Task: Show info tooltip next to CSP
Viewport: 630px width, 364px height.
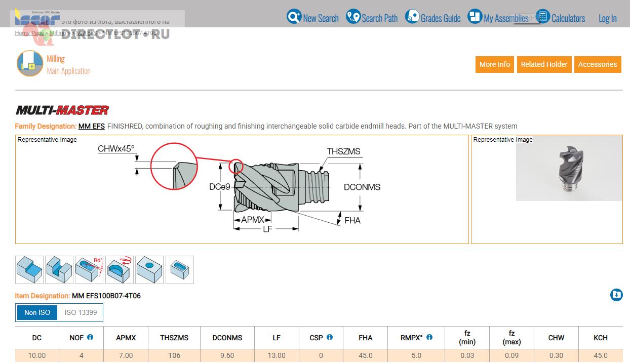Action: 330,337
